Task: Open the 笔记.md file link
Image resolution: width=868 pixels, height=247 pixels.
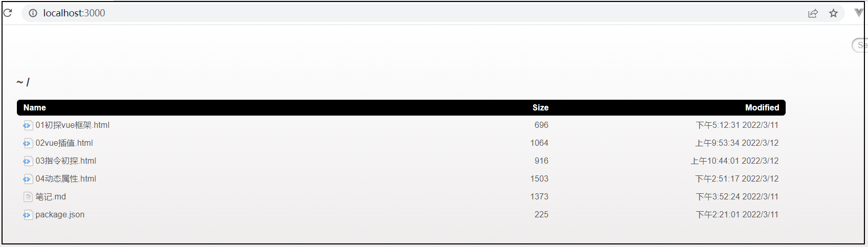Action: click(51, 197)
